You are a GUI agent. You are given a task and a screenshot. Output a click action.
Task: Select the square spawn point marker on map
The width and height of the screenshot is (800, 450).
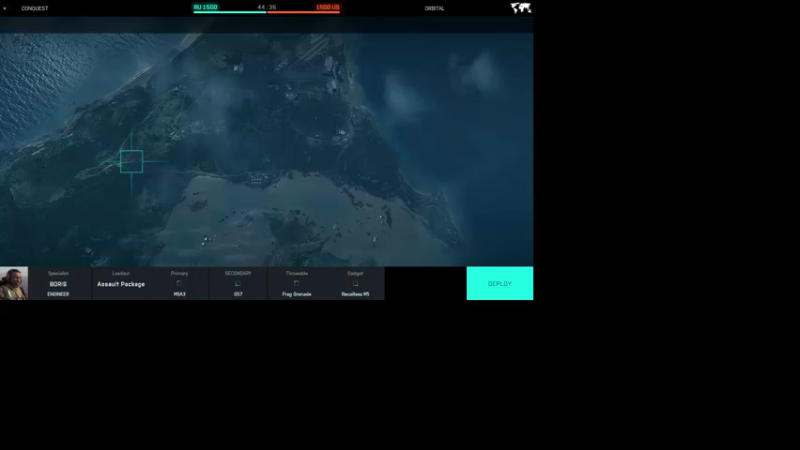[132, 162]
